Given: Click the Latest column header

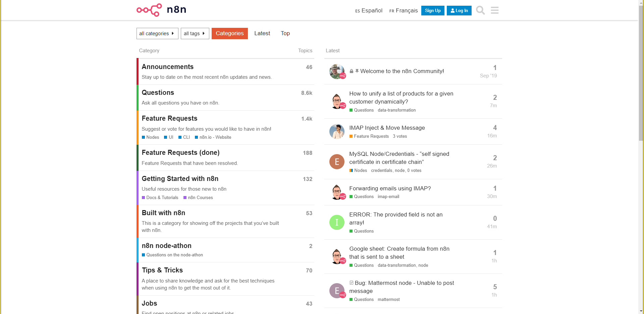Looking at the screenshot, I should pyautogui.click(x=333, y=51).
